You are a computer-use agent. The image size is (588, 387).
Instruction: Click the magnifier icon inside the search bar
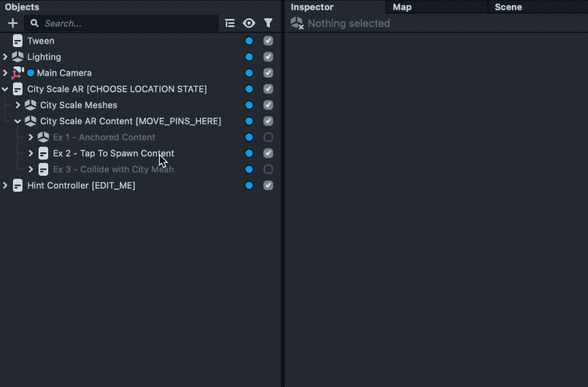point(34,23)
